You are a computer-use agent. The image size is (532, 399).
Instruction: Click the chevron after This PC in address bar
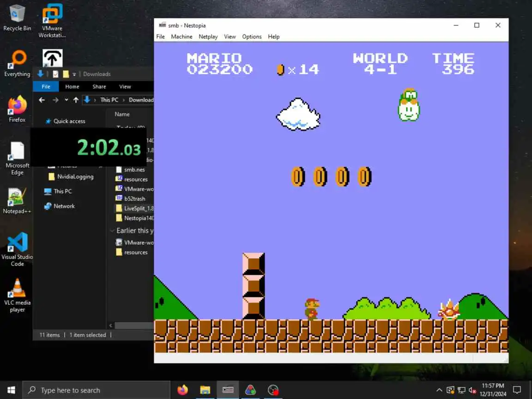tap(123, 100)
